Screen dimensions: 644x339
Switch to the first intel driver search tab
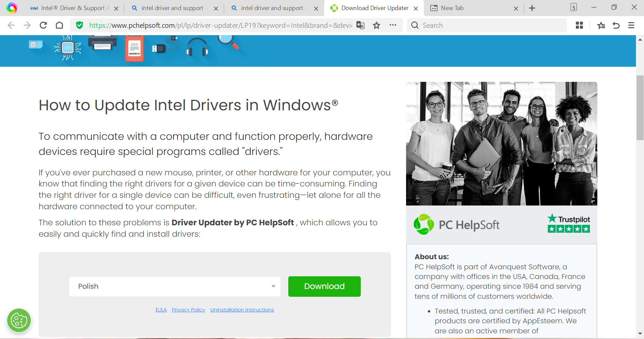point(174,8)
